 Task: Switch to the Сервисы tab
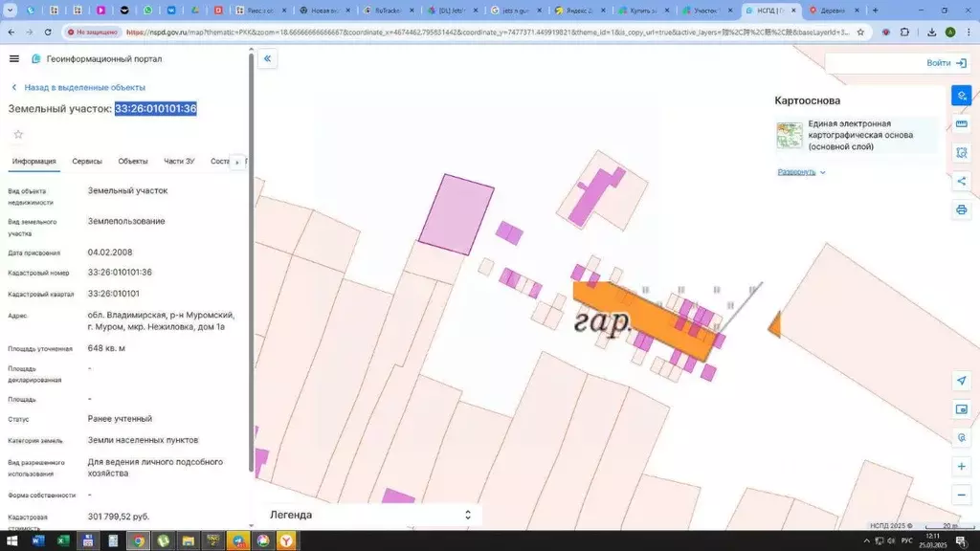pos(87,162)
